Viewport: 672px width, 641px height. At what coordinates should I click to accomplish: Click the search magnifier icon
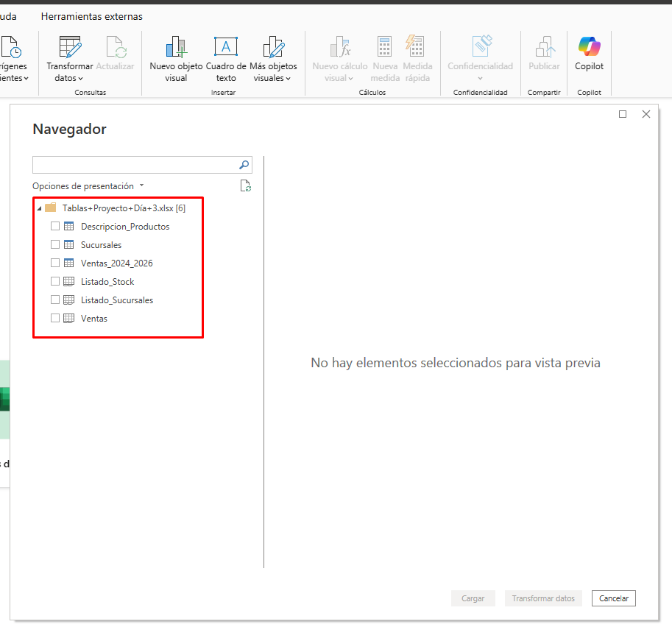(244, 165)
